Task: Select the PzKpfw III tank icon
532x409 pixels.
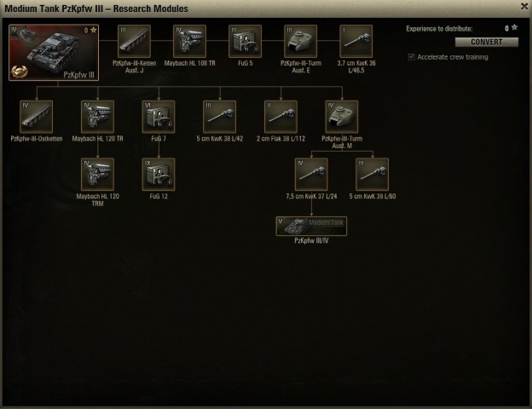Action: (54, 52)
